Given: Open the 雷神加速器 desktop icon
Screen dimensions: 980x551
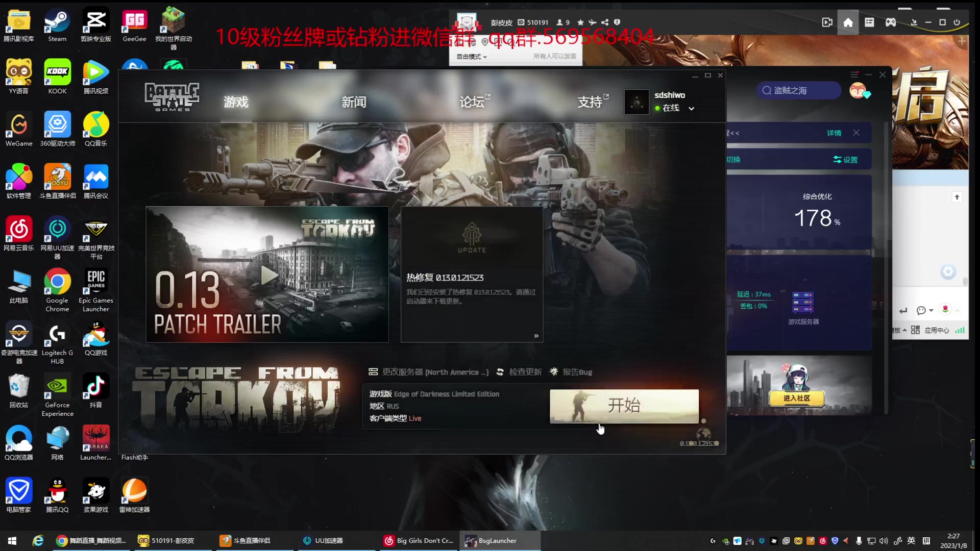Looking at the screenshot, I should click(x=134, y=496).
